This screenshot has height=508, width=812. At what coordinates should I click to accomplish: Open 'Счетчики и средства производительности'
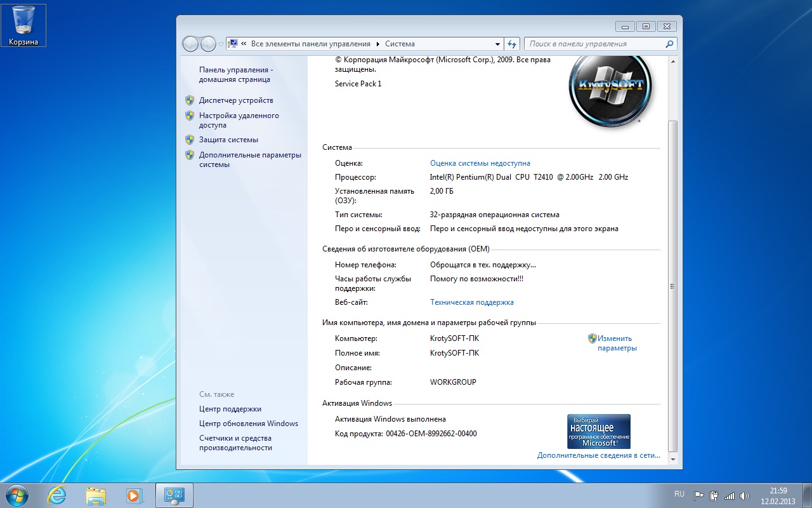[x=235, y=443]
